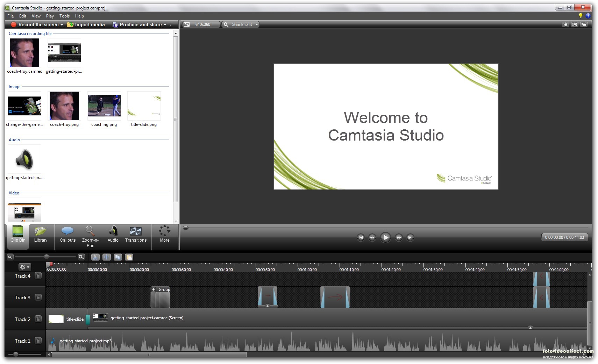Open the Library panel

[41, 234]
